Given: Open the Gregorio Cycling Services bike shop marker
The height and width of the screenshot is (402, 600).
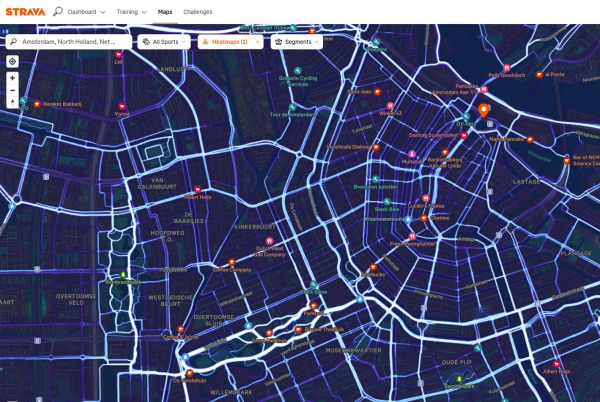Looking at the screenshot, I should click(x=298, y=71).
